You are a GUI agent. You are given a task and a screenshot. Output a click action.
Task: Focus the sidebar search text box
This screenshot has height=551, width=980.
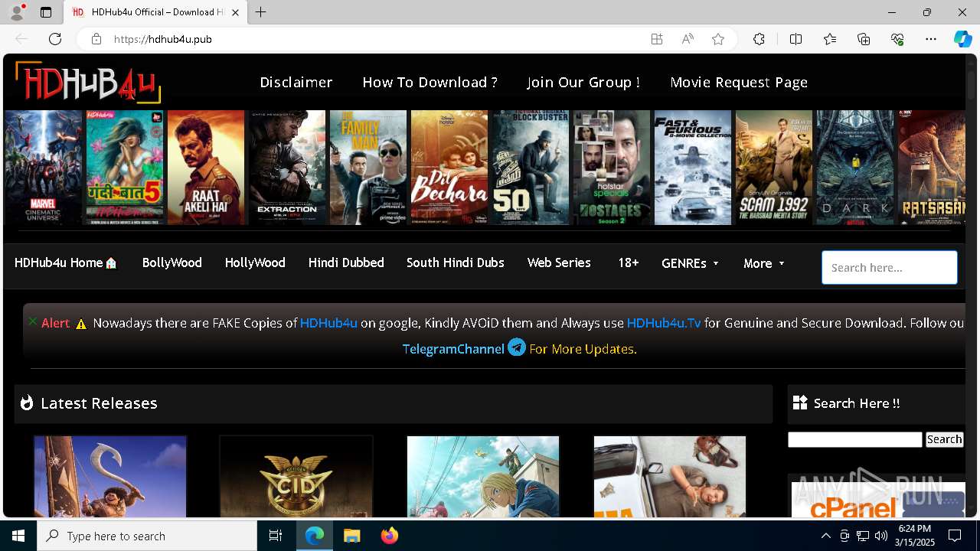tap(855, 439)
